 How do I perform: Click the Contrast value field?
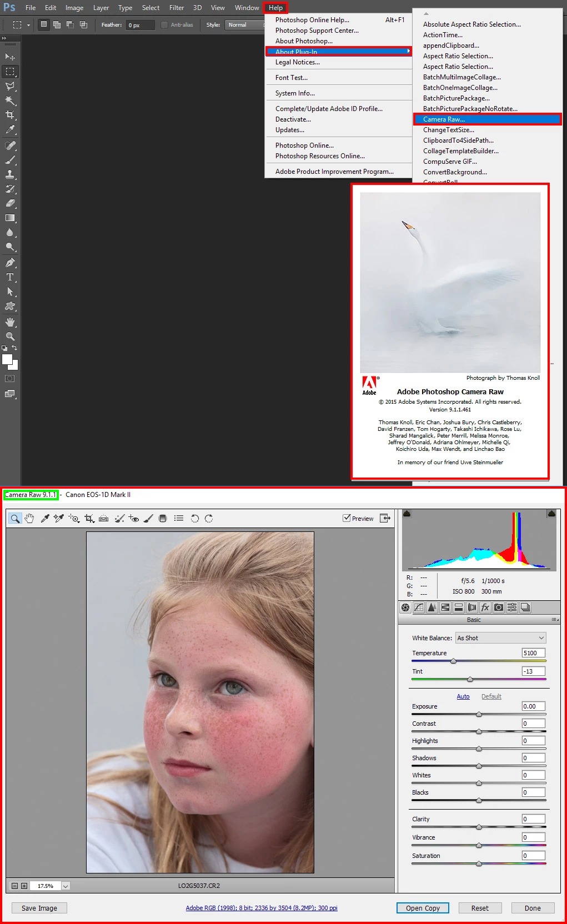(x=533, y=724)
